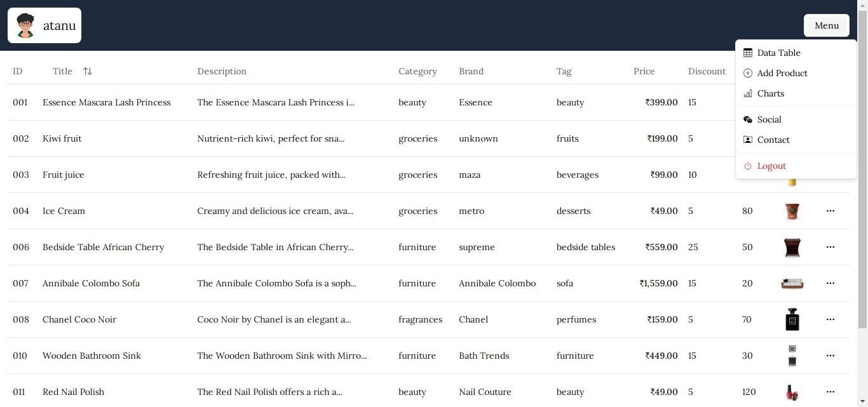
Task: Click the Bath Trends brand cell
Action: [x=484, y=356]
